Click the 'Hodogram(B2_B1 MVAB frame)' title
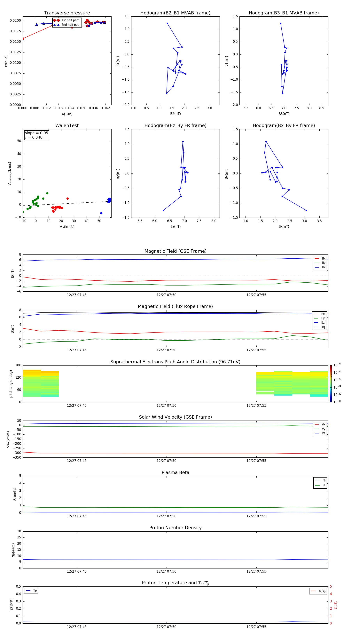This screenshot has width=351, height=644. (175, 13)
